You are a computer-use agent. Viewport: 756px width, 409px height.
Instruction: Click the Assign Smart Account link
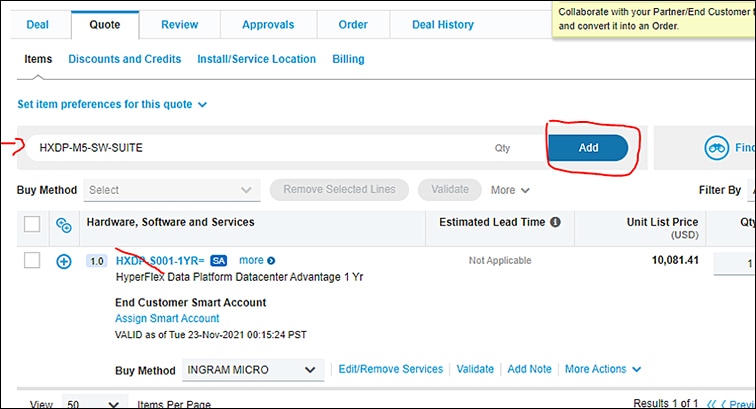point(167,319)
